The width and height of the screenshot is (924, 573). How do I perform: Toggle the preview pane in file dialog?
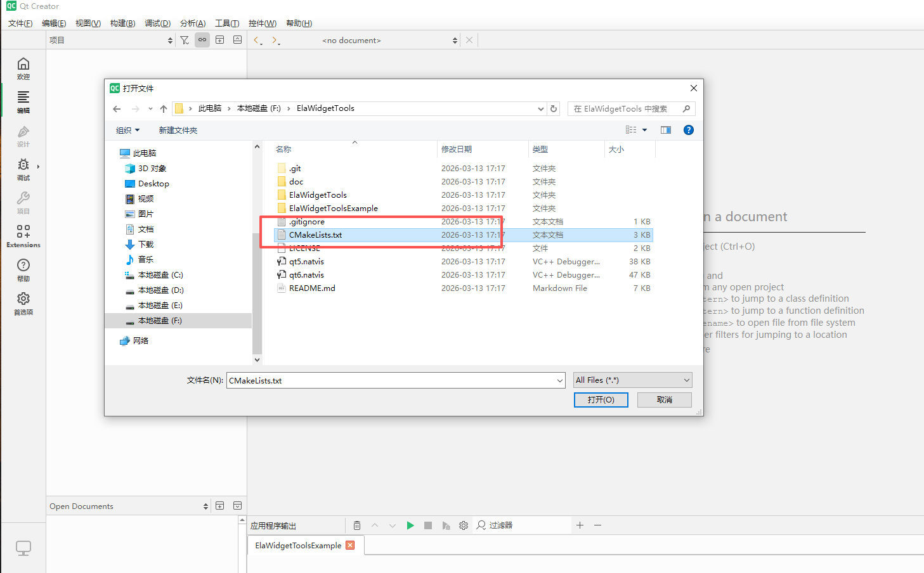point(666,130)
